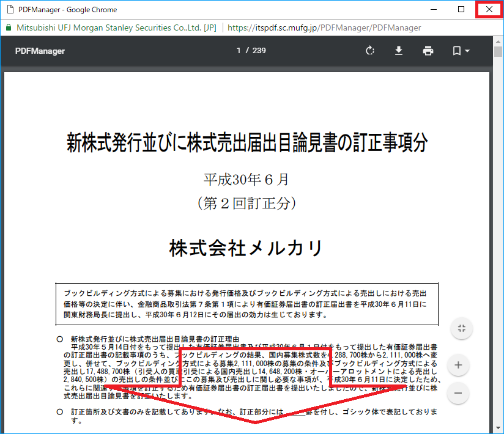The height and width of the screenshot is (434, 504).
Task: Zoom in with the plus button
Action: (x=458, y=365)
